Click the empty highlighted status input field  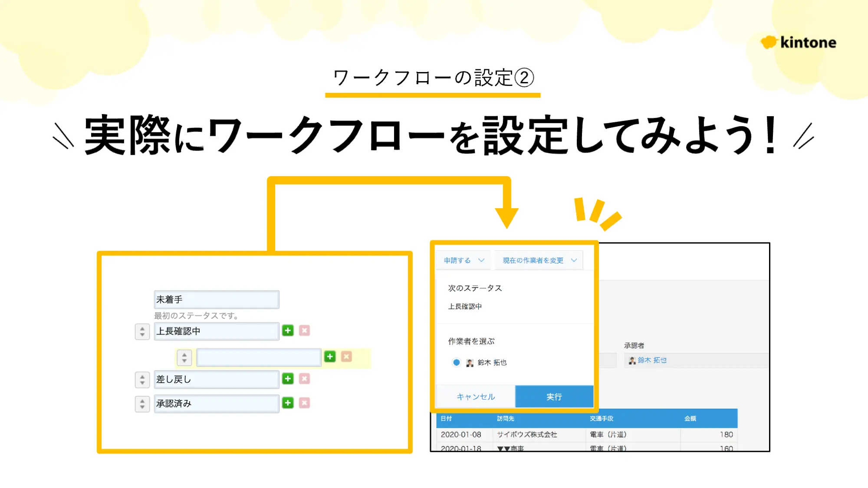[259, 357]
